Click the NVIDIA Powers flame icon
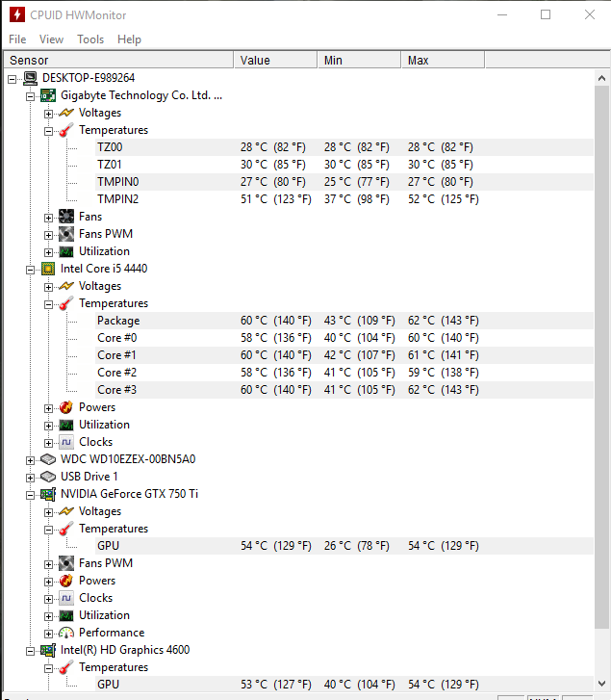The image size is (611, 700). pyautogui.click(x=66, y=581)
